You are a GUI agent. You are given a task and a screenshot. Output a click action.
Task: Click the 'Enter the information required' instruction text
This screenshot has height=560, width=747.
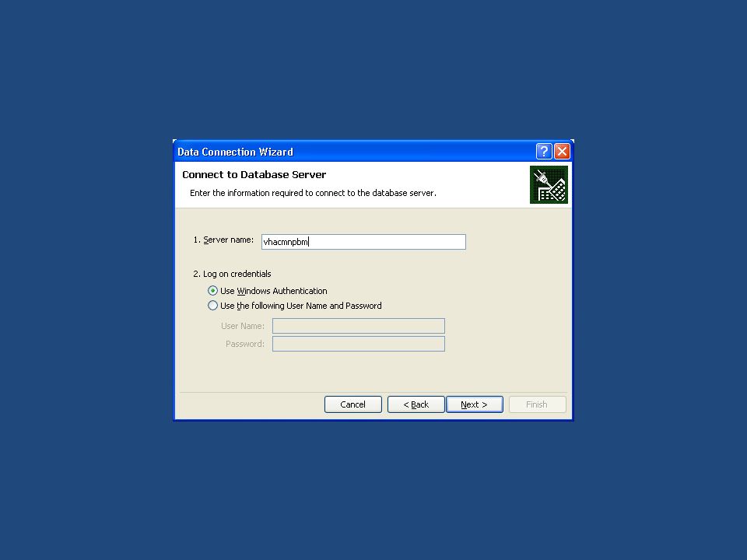[313, 193]
